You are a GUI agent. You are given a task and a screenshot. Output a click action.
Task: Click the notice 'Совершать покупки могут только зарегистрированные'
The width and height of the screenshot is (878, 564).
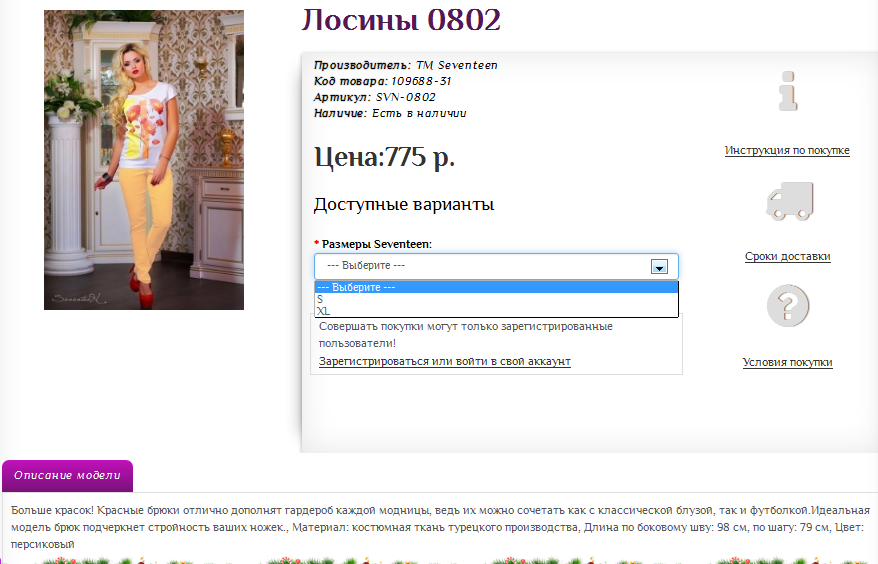(466, 326)
